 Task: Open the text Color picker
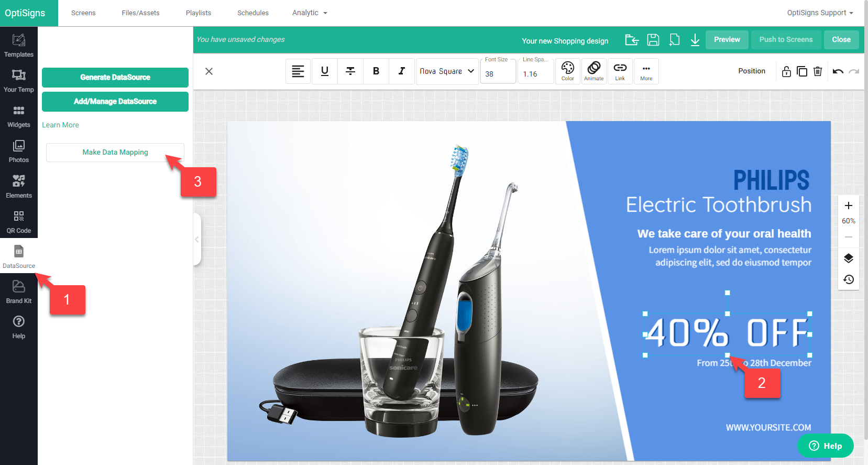pos(567,71)
